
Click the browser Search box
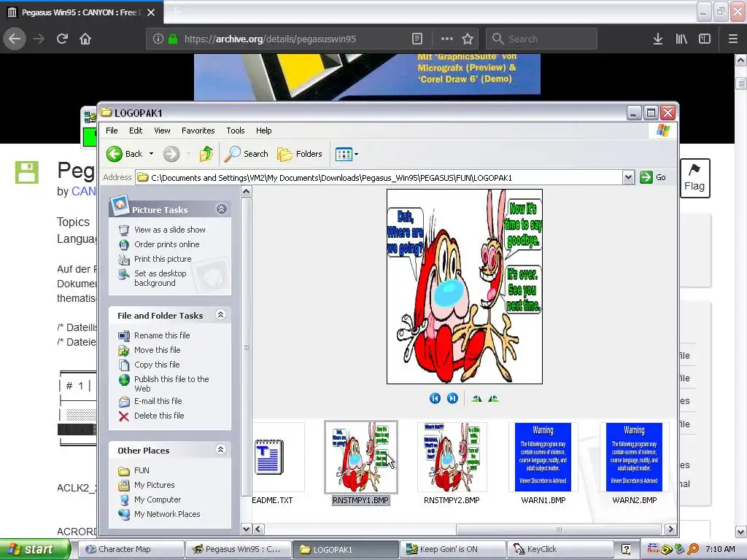[x=542, y=39]
